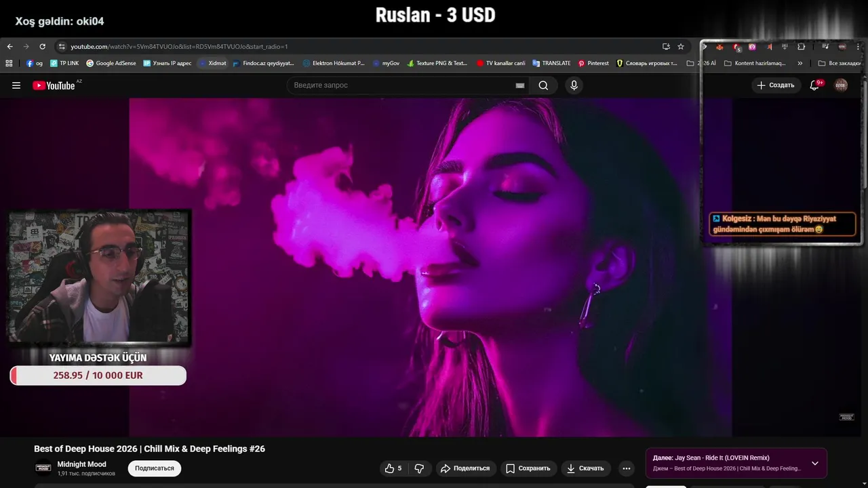Open the 'og' Facebook bookmark
The width and height of the screenshot is (868, 488).
[x=34, y=63]
